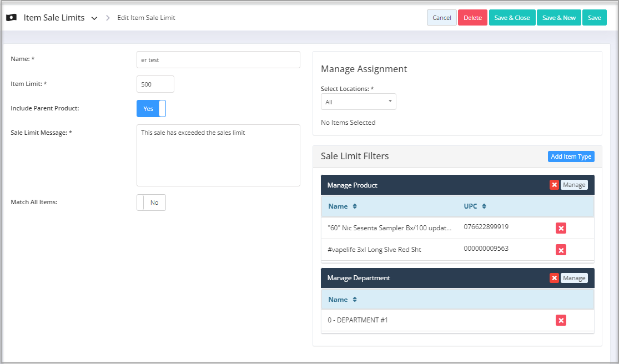Click Manage in Manage Product header
Screen dimensions: 619x364
(574, 185)
